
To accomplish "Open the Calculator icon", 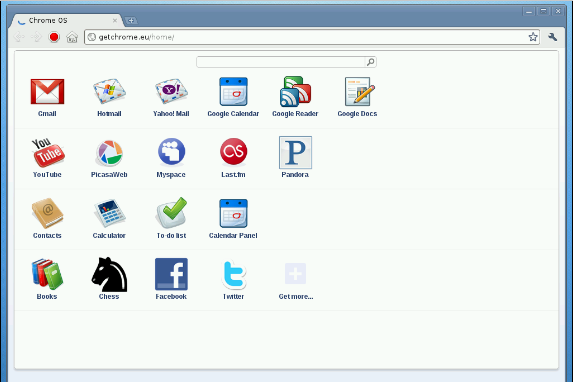I will (109, 213).
